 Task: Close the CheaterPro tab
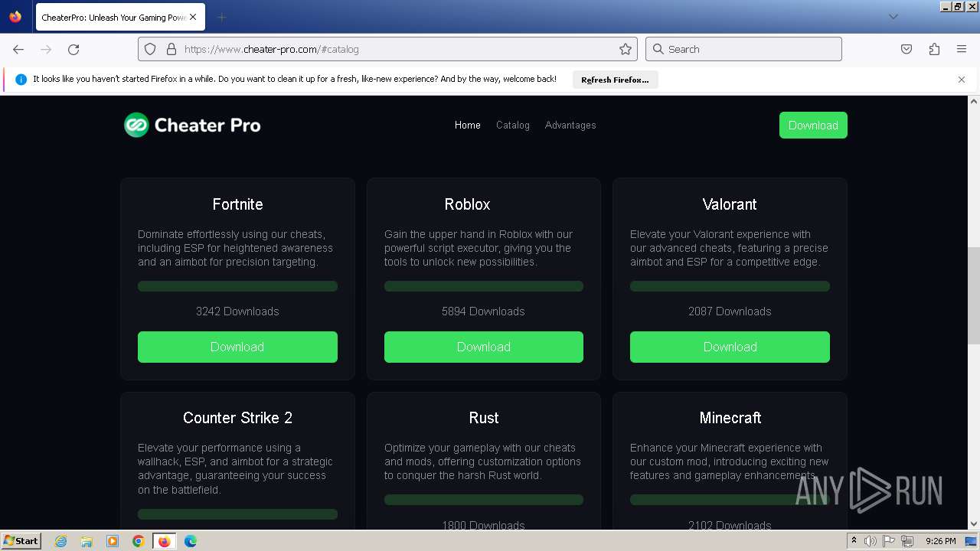click(x=193, y=17)
